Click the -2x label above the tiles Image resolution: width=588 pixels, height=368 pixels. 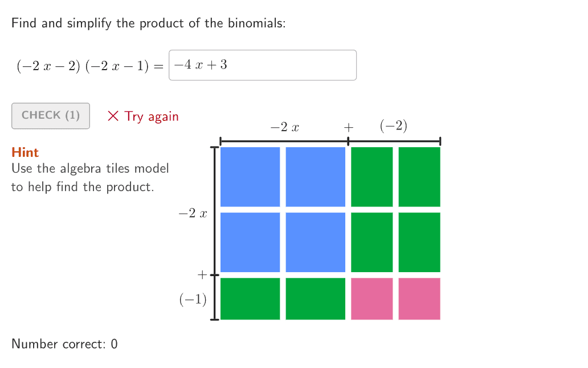(x=285, y=127)
